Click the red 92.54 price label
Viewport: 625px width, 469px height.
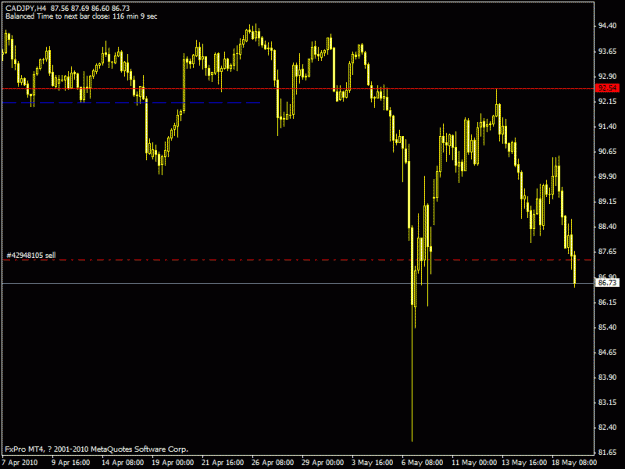[x=607, y=88]
